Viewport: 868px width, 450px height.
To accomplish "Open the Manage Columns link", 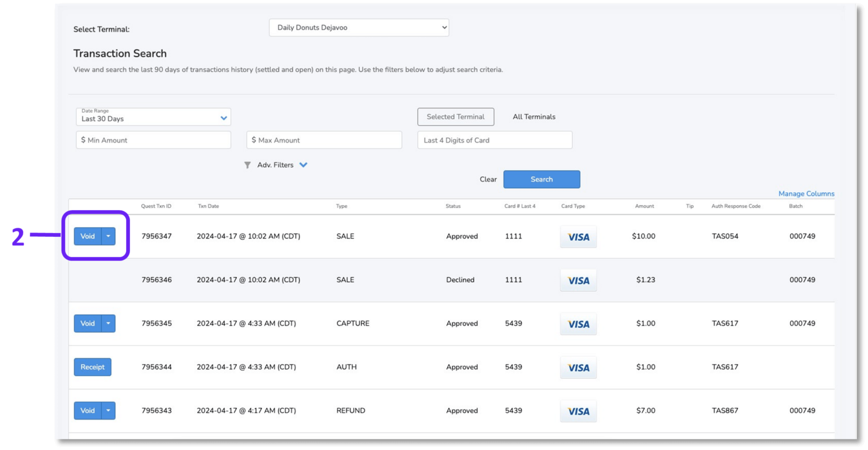I will pyautogui.click(x=806, y=194).
